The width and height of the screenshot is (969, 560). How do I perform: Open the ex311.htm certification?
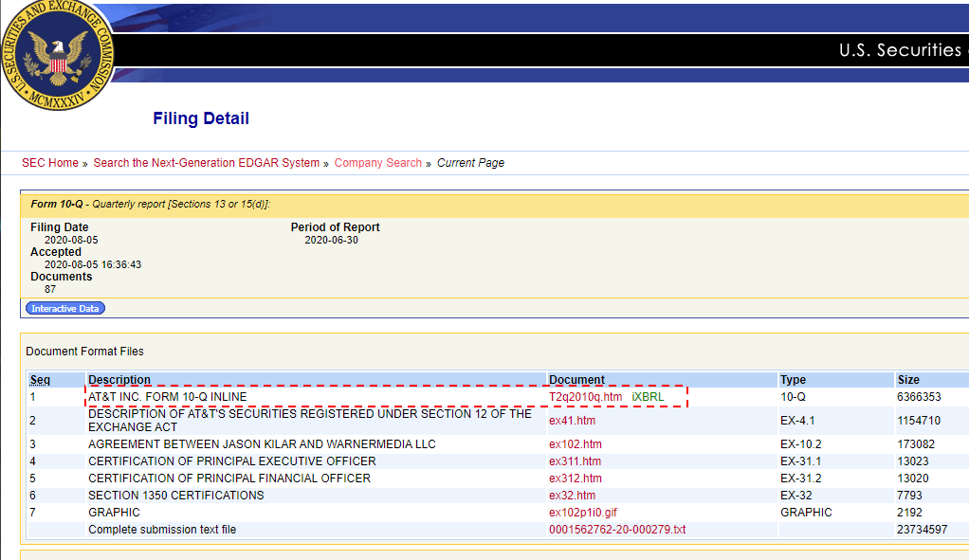coord(575,461)
